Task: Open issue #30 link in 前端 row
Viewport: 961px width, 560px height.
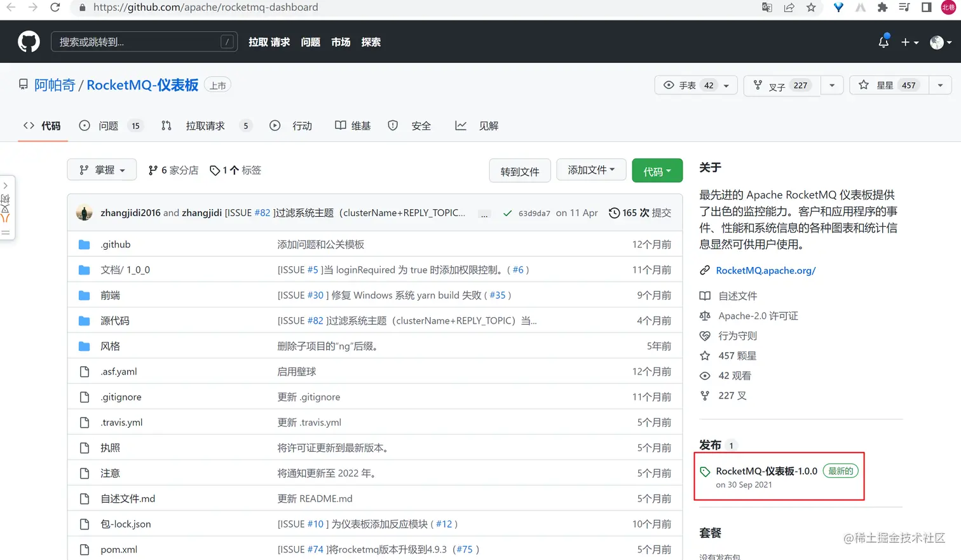Action: pos(315,296)
